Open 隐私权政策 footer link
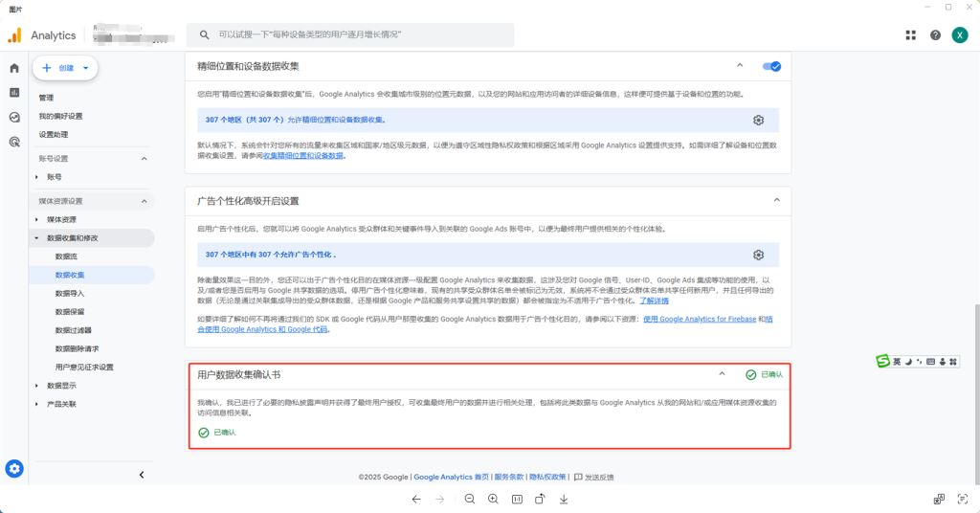 pyautogui.click(x=547, y=478)
